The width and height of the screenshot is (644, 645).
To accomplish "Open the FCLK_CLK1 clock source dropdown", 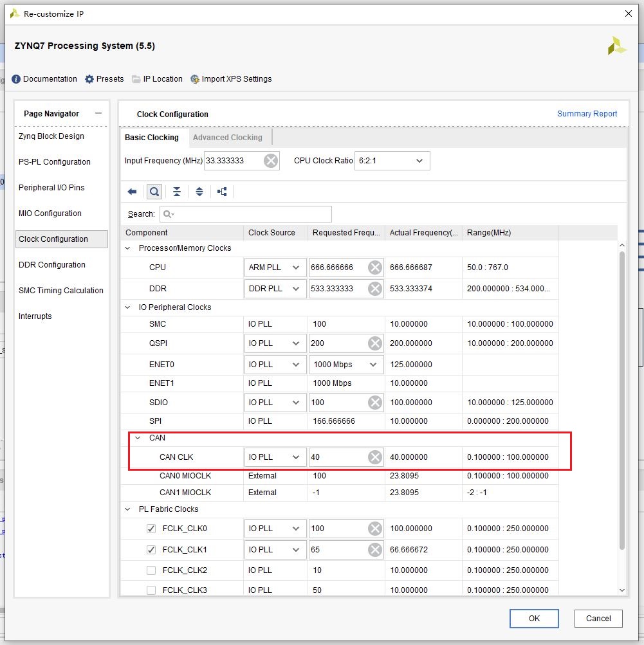I will 275,550.
